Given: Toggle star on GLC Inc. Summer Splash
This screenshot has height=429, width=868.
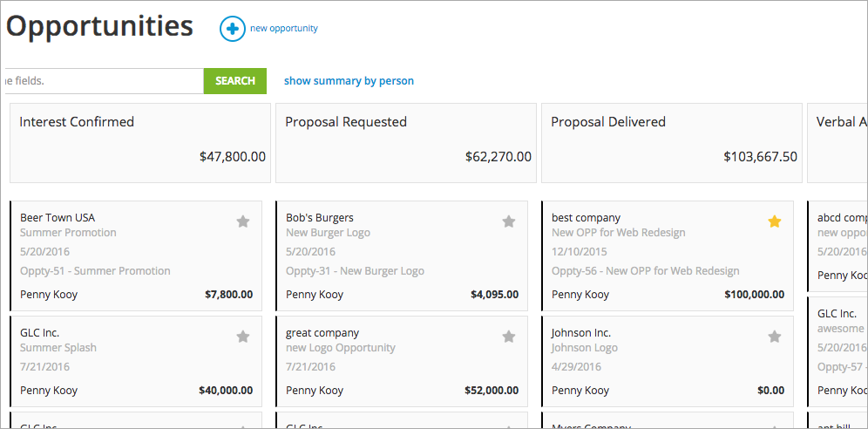Looking at the screenshot, I should pyautogui.click(x=243, y=337).
